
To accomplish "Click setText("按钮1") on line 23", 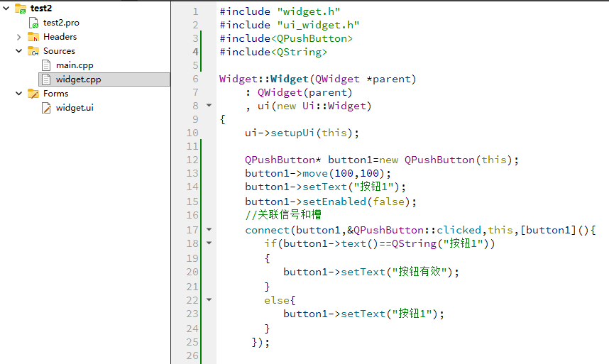I will tap(390, 314).
